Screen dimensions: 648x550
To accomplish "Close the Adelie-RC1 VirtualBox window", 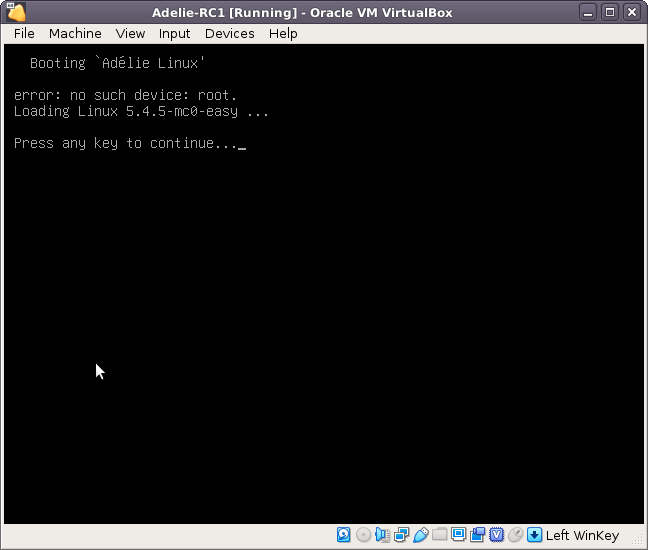I will click(x=632, y=12).
